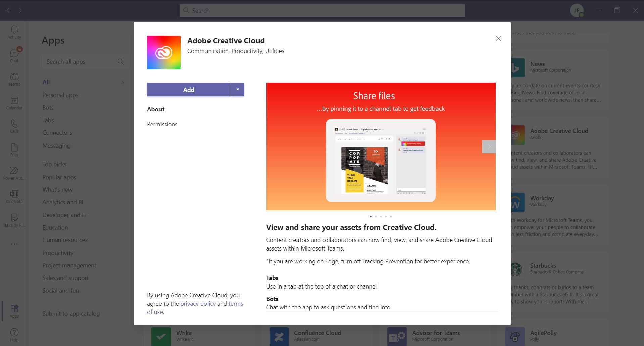Select the Permissions section
This screenshot has width=644, height=346.
(x=162, y=124)
